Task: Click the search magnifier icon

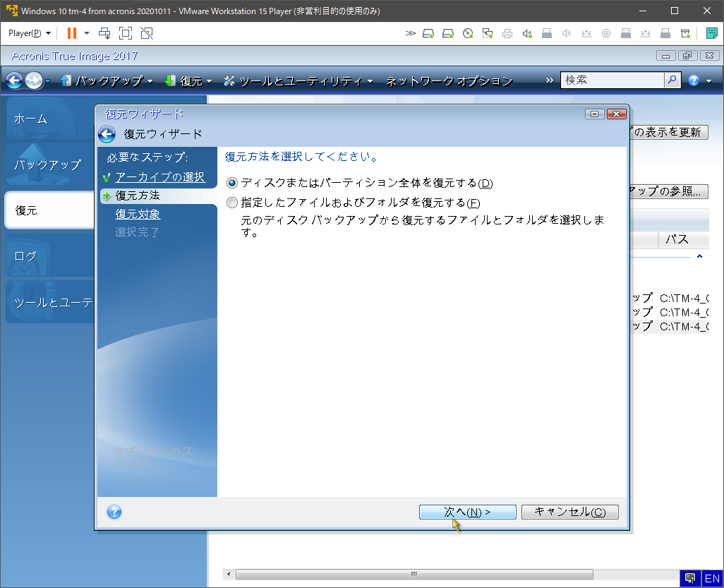Action: [x=672, y=80]
